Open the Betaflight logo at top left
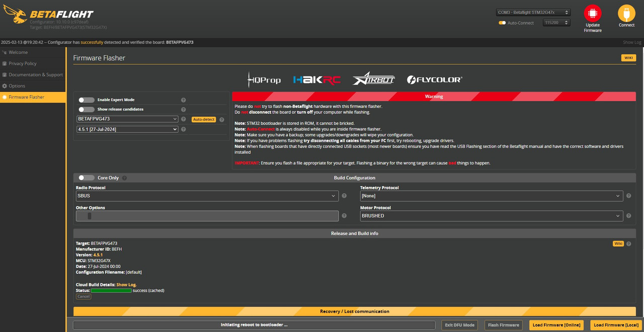 [x=48, y=15]
